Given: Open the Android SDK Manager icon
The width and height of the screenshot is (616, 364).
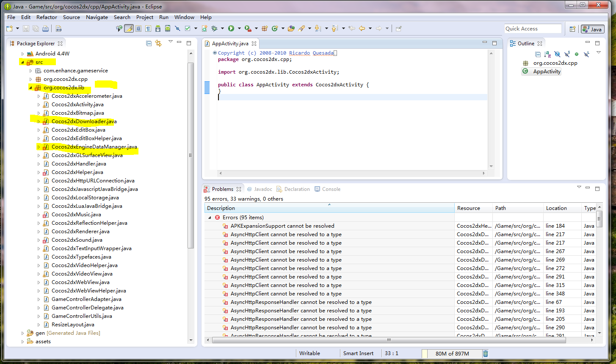Looking at the screenshot, I should point(158,28).
